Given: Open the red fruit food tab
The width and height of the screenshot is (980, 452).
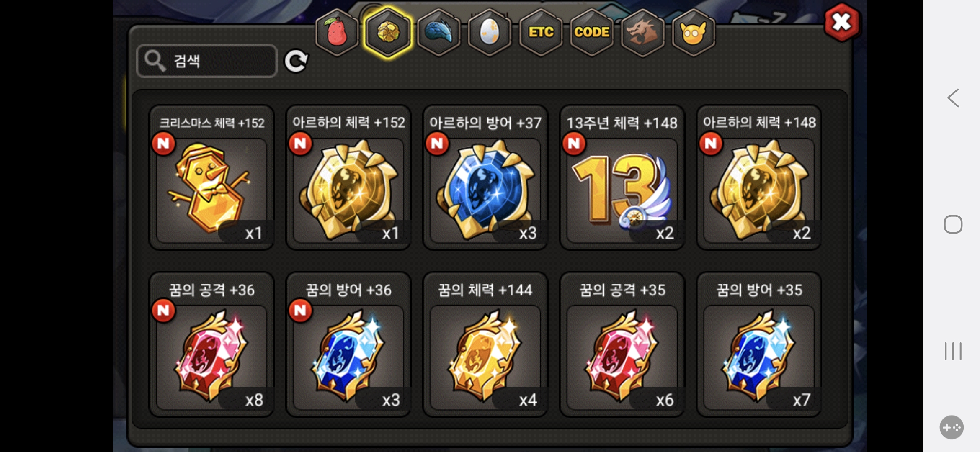Looking at the screenshot, I should [337, 32].
